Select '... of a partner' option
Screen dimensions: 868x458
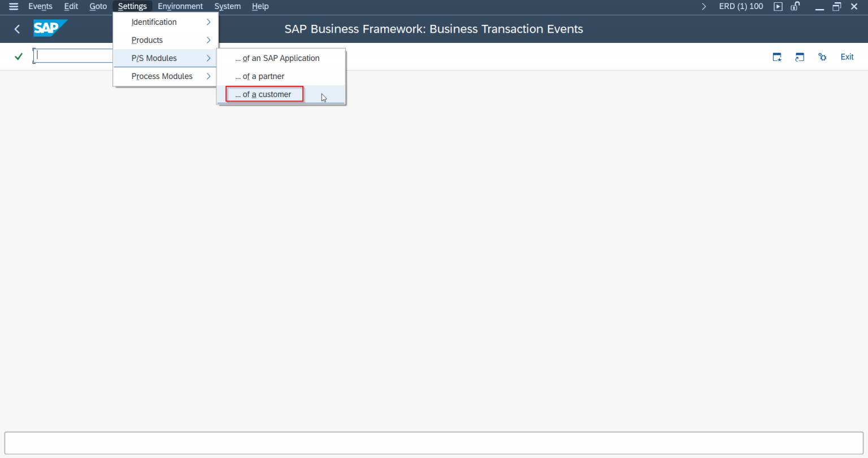[260, 76]
